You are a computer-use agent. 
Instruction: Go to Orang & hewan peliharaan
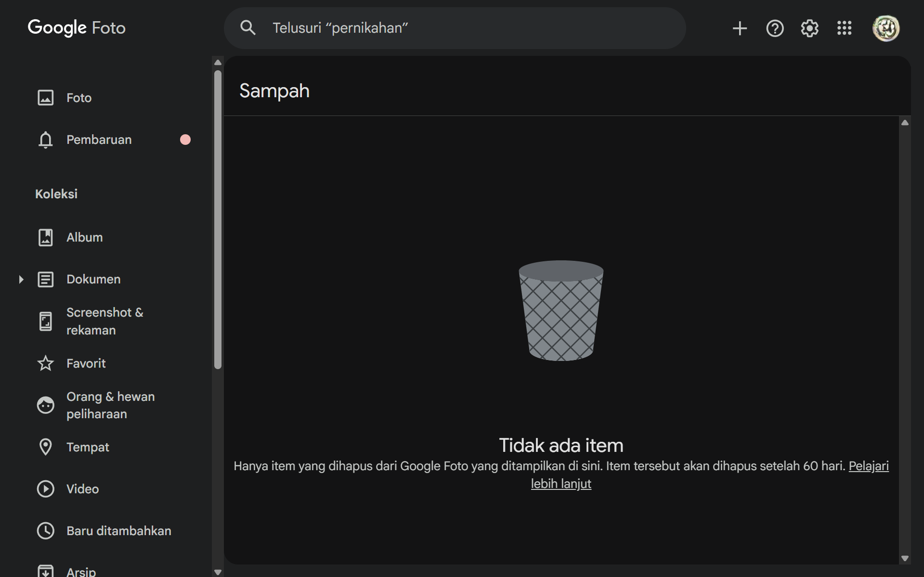[x=110, y=405]
